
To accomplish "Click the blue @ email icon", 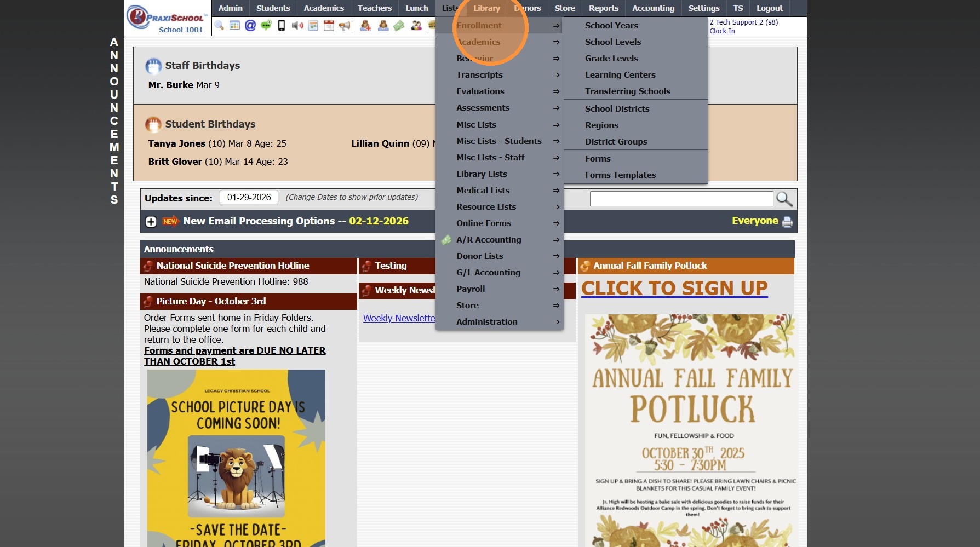I will (x=250, y=25).
